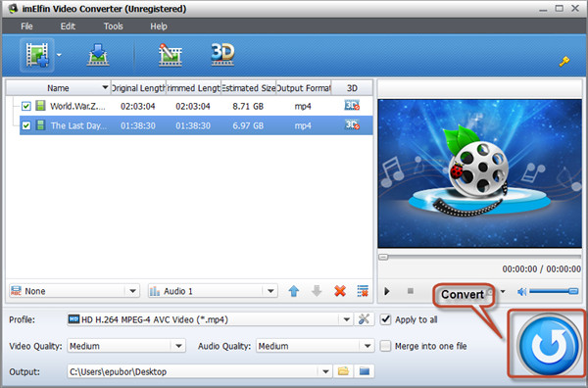Screen dimensions: 588x388
Task: Click the Original Length column header
Action: pos(138,88)
